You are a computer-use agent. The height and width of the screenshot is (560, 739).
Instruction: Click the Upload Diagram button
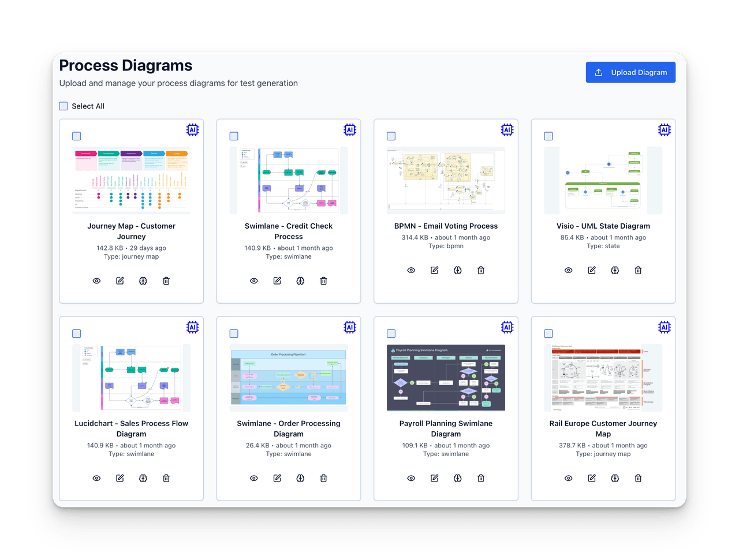click(x=630, y=72)
